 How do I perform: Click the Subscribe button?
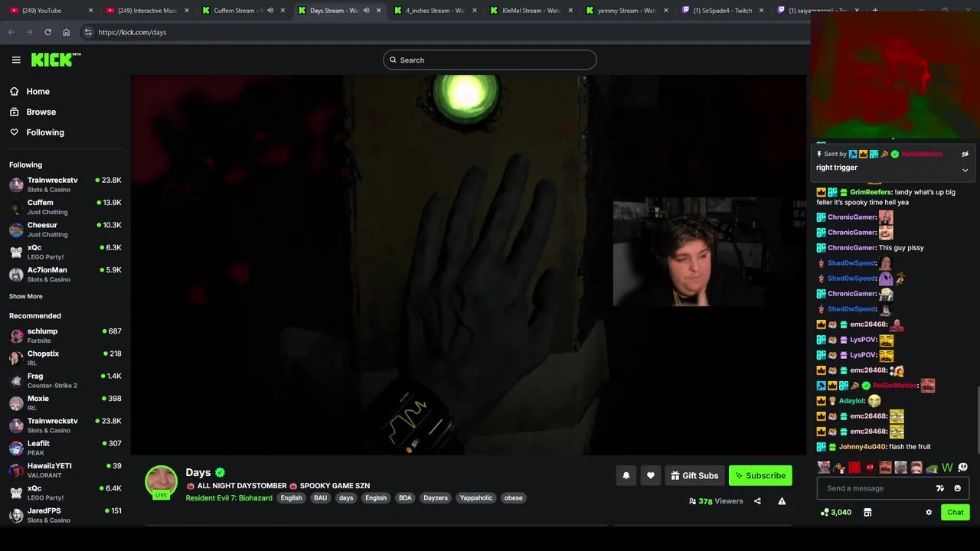tap(760, 475)
